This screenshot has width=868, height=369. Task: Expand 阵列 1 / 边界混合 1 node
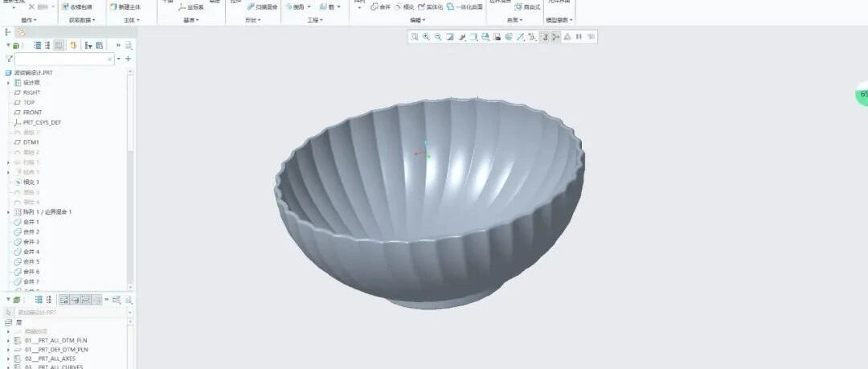point(8,212)
